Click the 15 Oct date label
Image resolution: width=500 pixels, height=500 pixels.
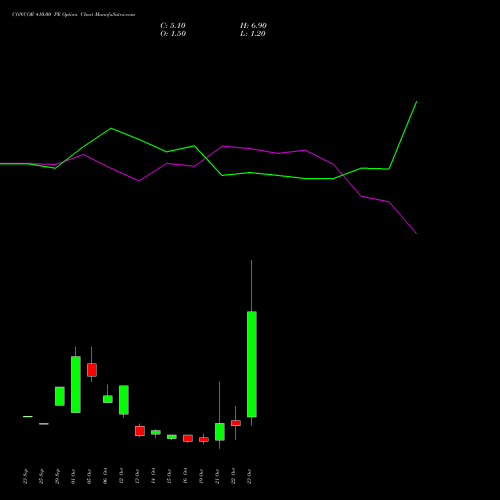pyautogui.click(x=170, y=476)
